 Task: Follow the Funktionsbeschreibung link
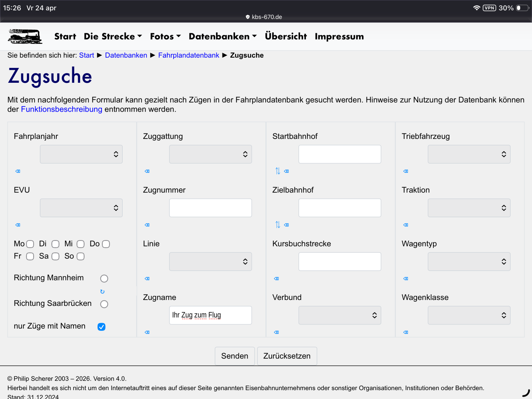pyautogui.click(x=61, y=109)
